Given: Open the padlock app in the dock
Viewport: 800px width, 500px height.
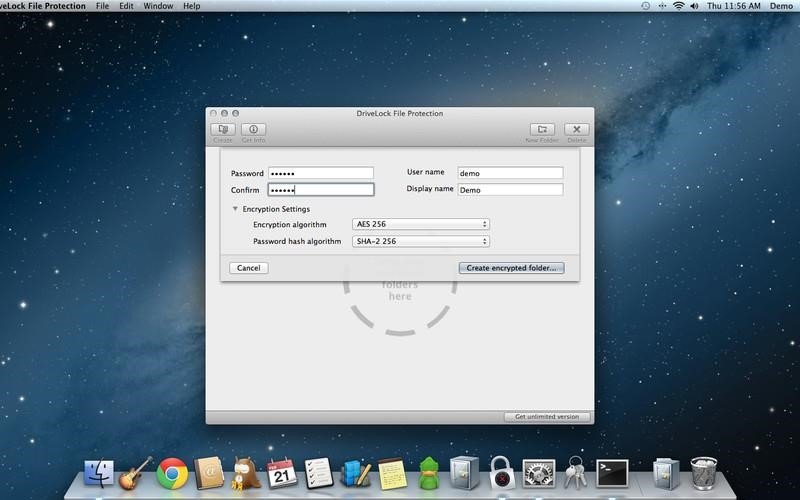Looking at the screenshot, I should pos(502,473).
